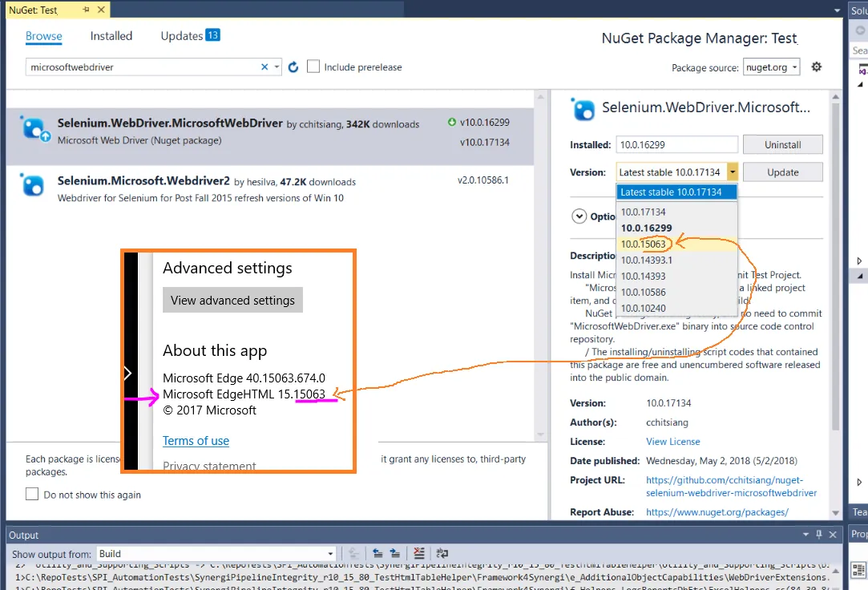The height and width of the screenshot is (590, 868).
Task: Pin the NuGet: Test tab
Action: pos(86,10)
